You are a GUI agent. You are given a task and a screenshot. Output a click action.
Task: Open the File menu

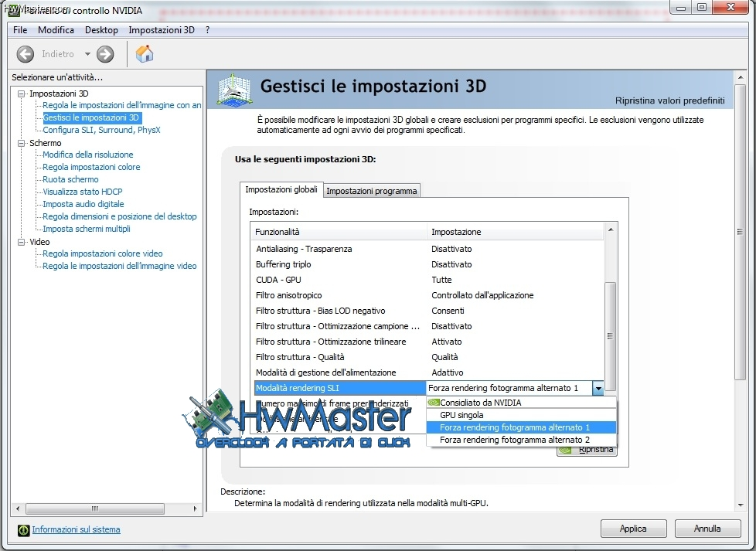point(20,30)
